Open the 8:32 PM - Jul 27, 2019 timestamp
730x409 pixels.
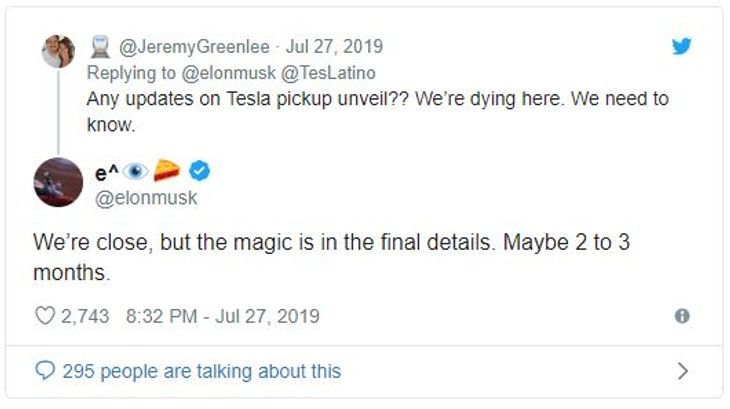pyautogui.click(x=223, y=316)
